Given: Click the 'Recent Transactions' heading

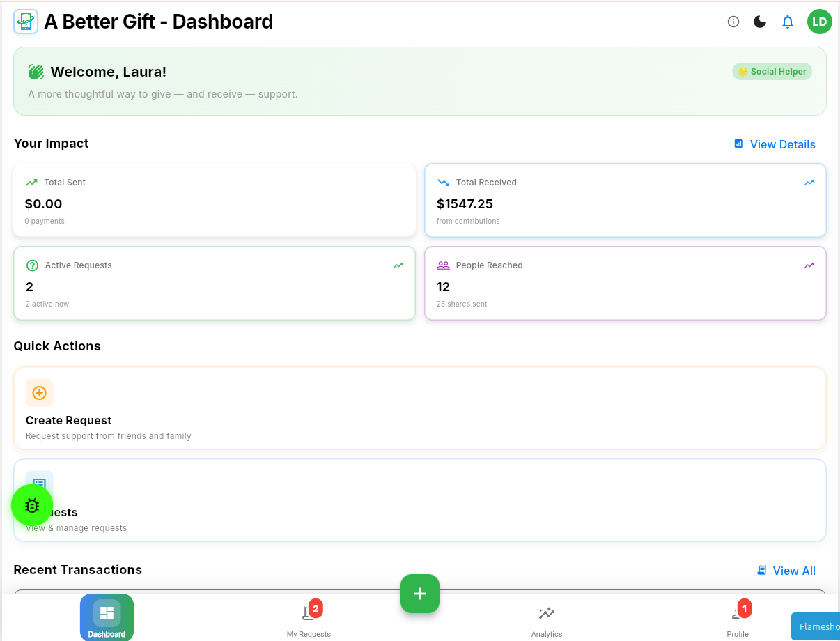Looking at the screenshot, I should point(78,570).
